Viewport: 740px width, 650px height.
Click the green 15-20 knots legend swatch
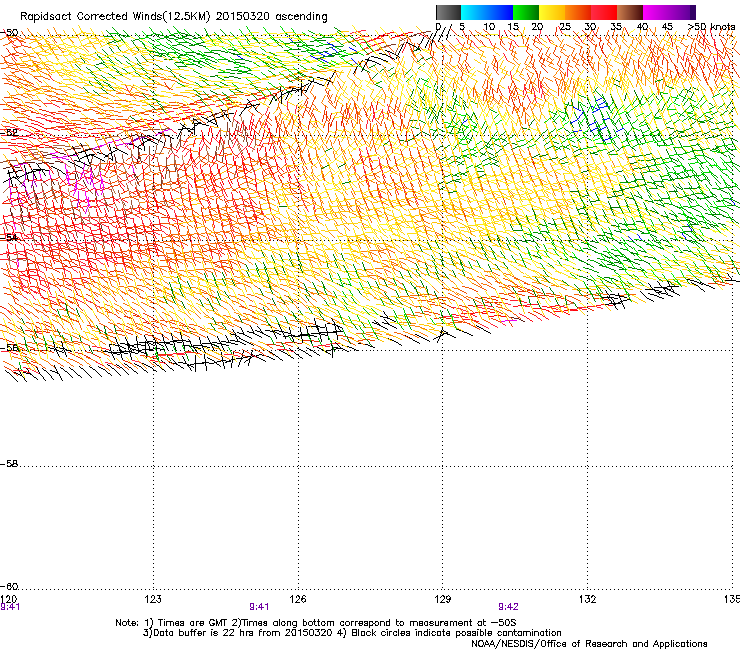(526, 12)
